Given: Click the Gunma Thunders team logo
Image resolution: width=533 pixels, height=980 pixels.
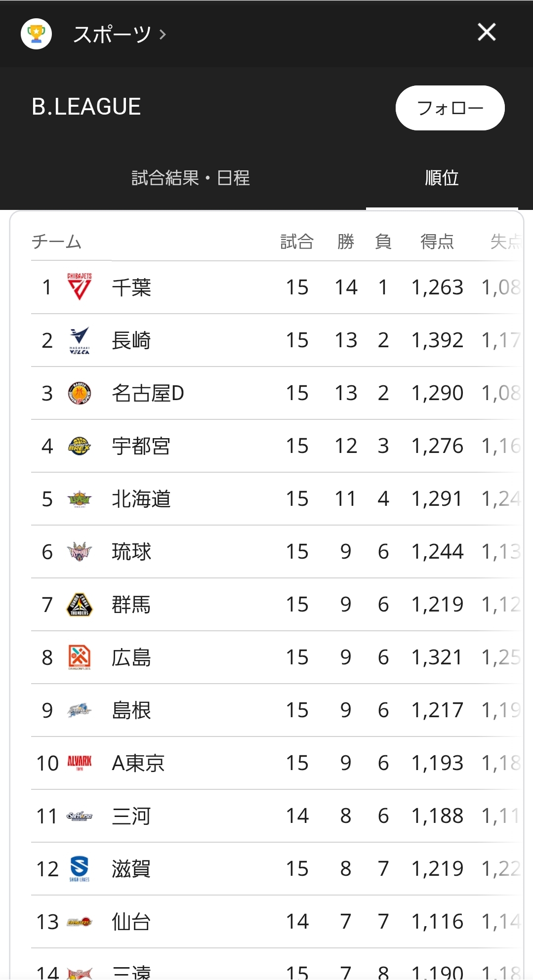Looking at the screenshot, I should (79, 605).
